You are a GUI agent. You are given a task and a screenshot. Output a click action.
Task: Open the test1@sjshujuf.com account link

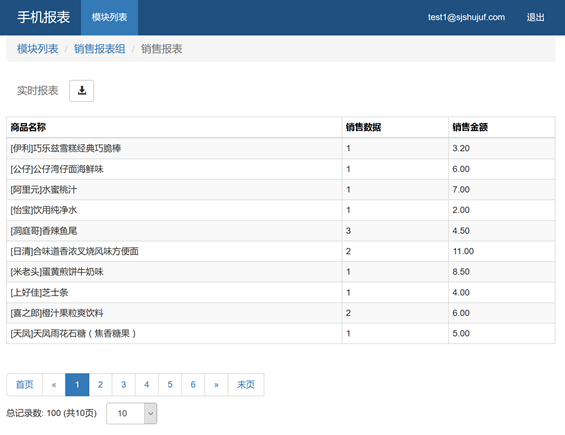[x=466, y=17]
